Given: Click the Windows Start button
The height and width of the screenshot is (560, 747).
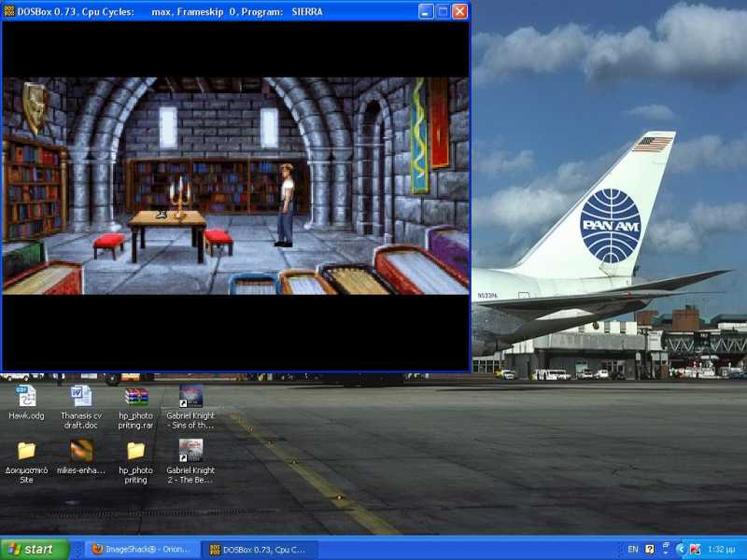Looking at the screenshot, I should (x=35, y=549).
